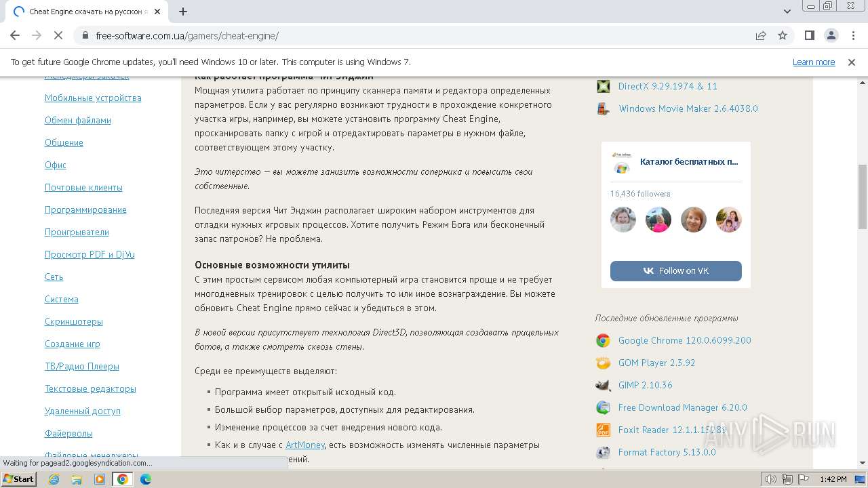The height and width of the screenshot is (488, 868).
Task: Open Free Download Manager 6.20.0 link
Action: coord(683,407)
